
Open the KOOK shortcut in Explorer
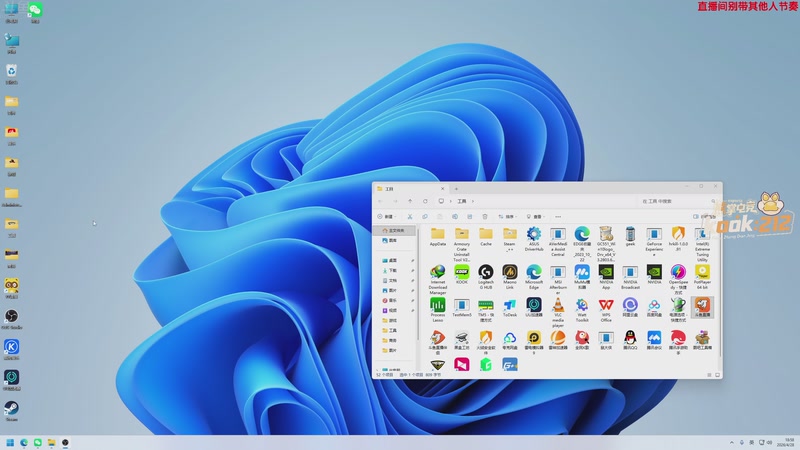pyautogui.click(x=461, y=276)
